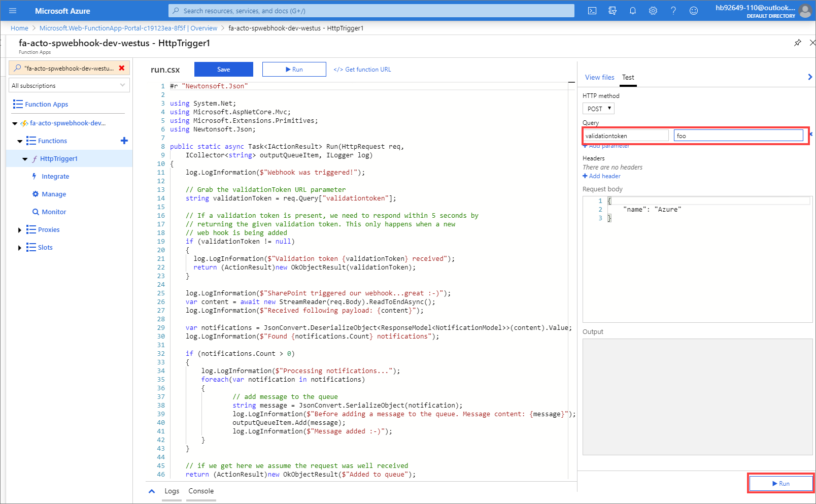Screen dimensions: 816x504
Task: Open the All subscriptions dropdown
Action: pos(70,85)
